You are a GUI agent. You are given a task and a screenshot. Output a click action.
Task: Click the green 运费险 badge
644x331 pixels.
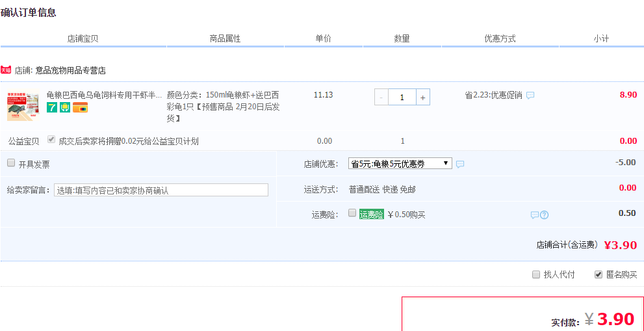(x=372, y=214)
